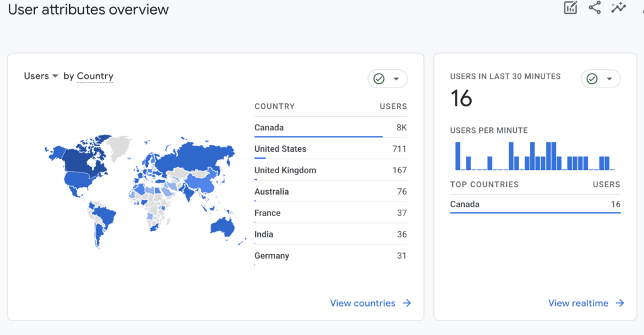Open View countries link

[363, 303]
